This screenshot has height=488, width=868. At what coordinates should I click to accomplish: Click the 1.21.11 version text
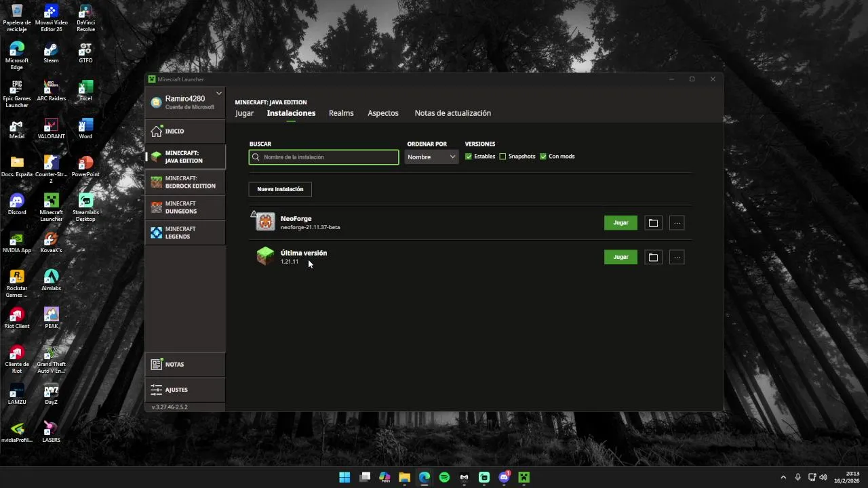pyautogui.click(x=290, y=262)
